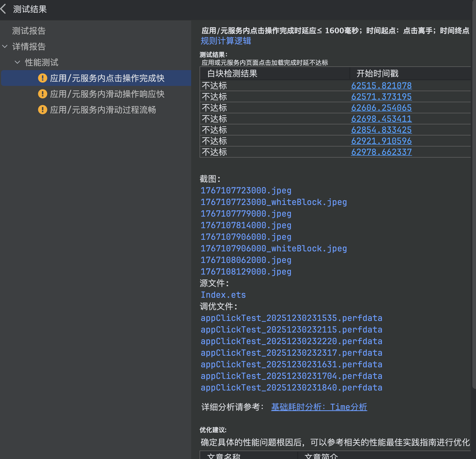Open appClickTest_20251230231704.perfdata file
This screenshot has width=476, height=459.
tap(291, 376)
